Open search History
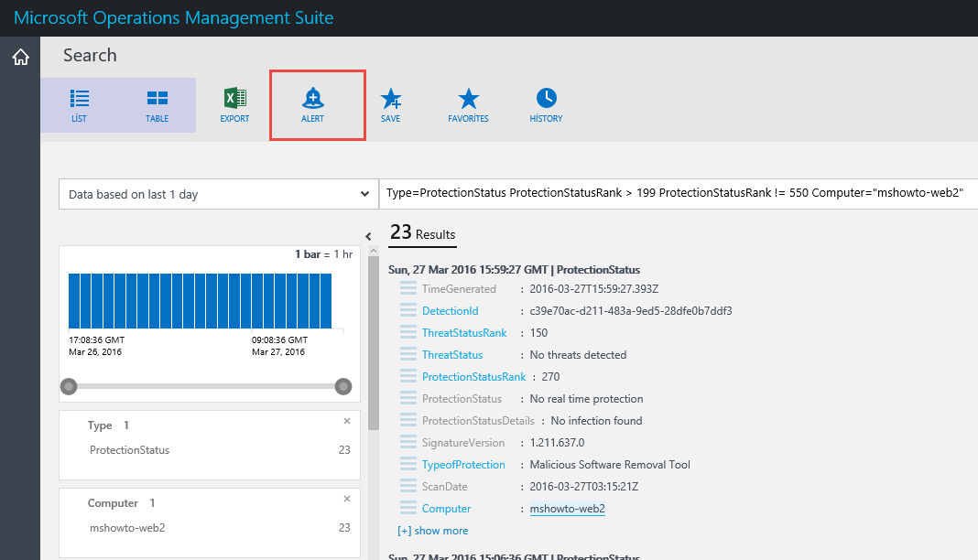978x560 pixels. click(x=546, y=105)
